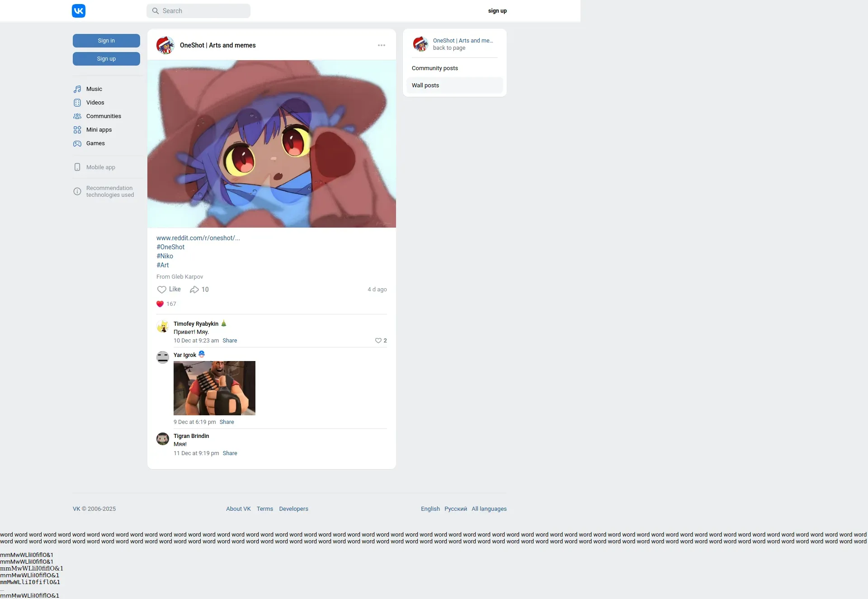Click the blue Sign in button

pyautogui.click(x=106, y=41)
